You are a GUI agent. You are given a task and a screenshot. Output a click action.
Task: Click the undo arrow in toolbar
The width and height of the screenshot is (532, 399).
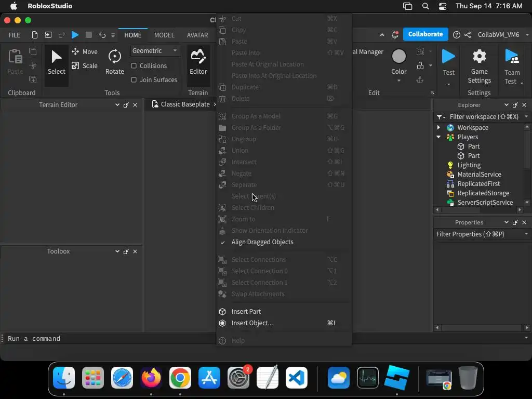[102, 35]
